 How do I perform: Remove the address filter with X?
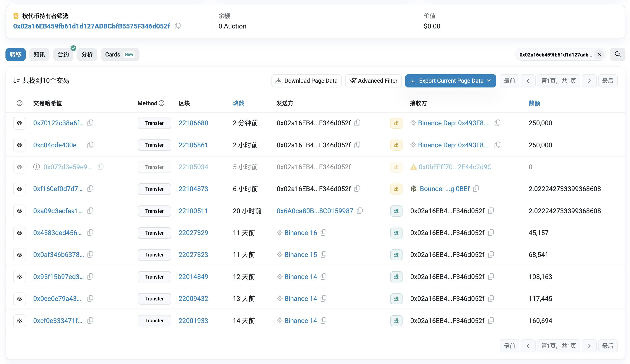(599, 54)
